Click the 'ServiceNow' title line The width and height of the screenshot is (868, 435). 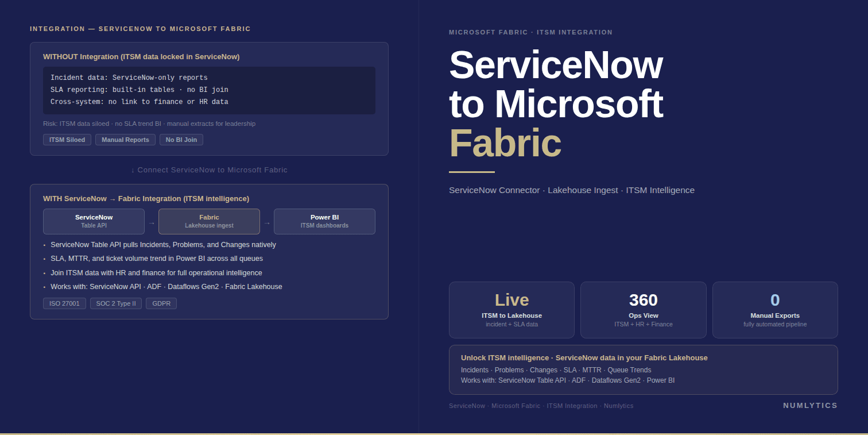556,65
